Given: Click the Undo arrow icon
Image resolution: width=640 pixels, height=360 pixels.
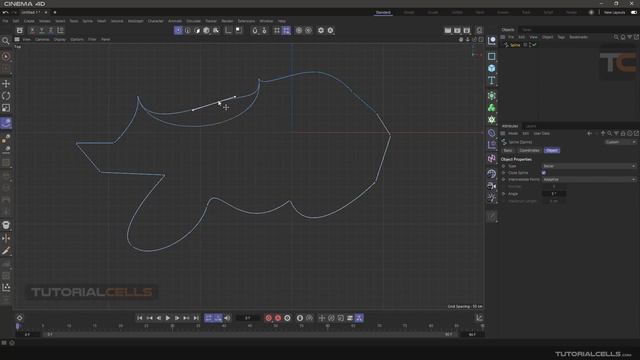Looking at the screenshot, I should tap(6, 13).
